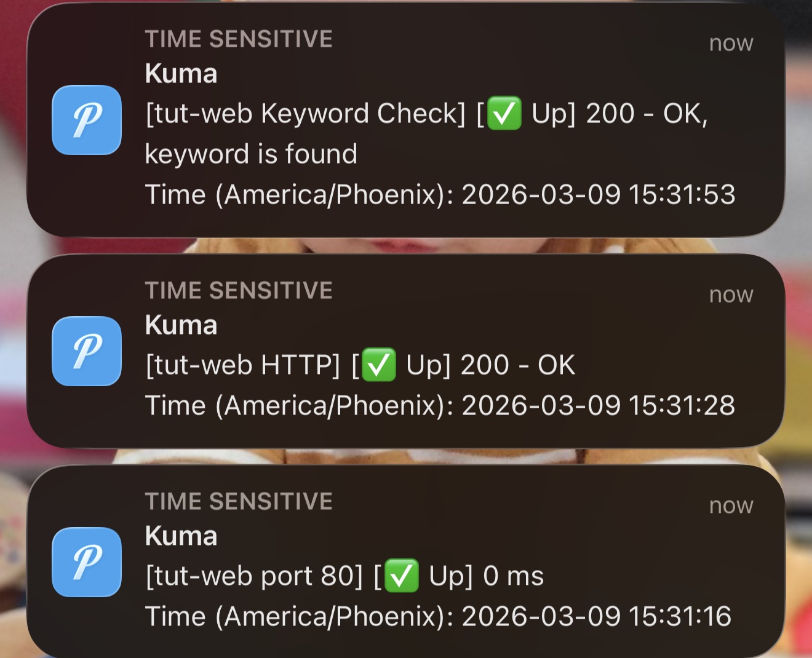The image size is (812, 658).
Task: Tap TIME SENSITIVE on the middle notification
Action: pos(239,290)
